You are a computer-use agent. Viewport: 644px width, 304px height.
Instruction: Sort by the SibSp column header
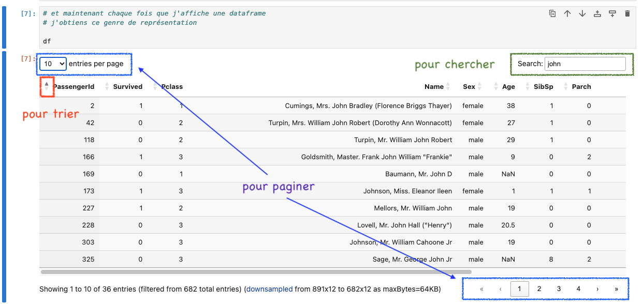coord(543,87)
